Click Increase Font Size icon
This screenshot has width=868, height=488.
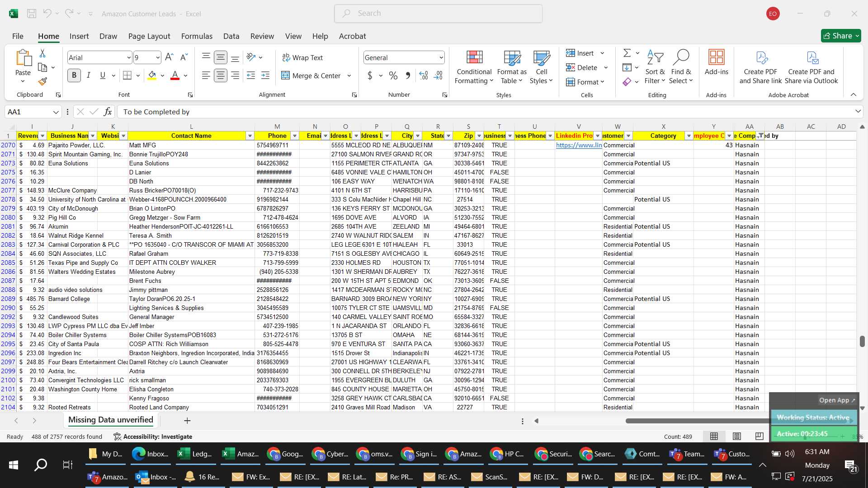pos(169,57)
